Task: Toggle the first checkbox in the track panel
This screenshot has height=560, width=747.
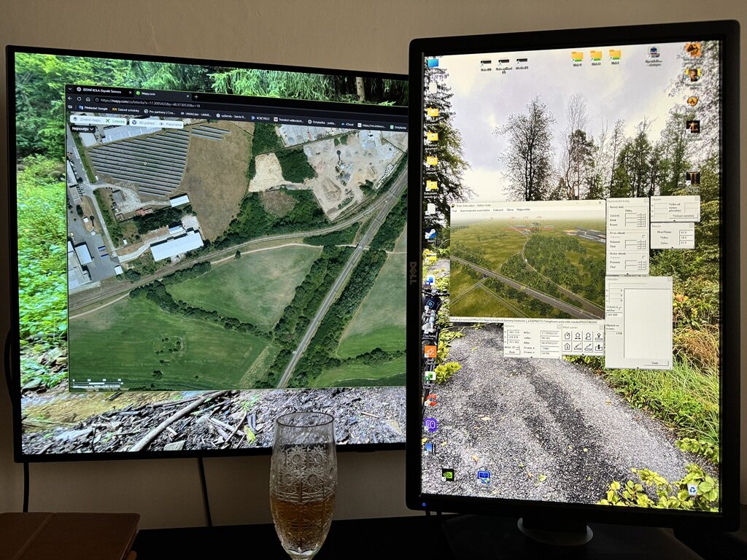Action: tap(643, 236)
